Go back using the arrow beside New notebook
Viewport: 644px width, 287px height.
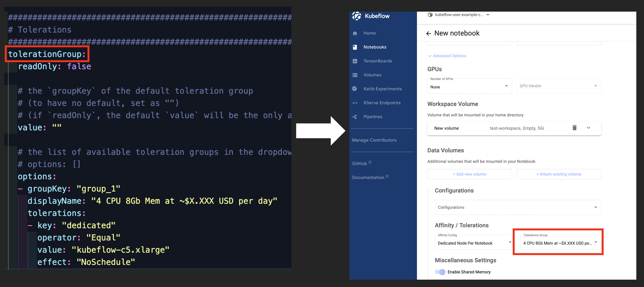[x=428, y=34]
